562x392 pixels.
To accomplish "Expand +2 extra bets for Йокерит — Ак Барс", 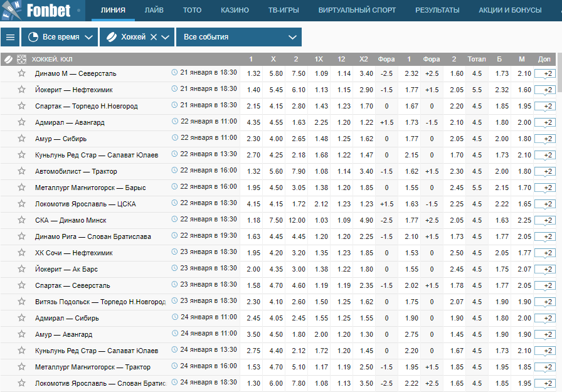I will tap(545, 270).
